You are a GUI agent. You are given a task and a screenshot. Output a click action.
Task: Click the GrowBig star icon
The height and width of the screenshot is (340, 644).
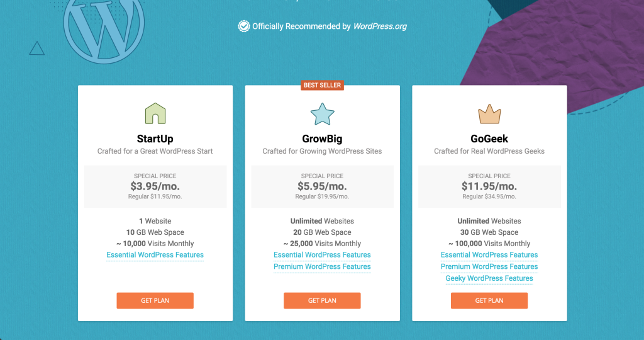point(323,114)
